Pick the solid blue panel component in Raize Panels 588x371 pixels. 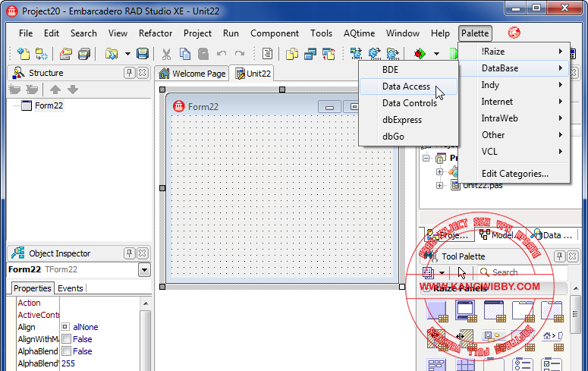[437, 311]
